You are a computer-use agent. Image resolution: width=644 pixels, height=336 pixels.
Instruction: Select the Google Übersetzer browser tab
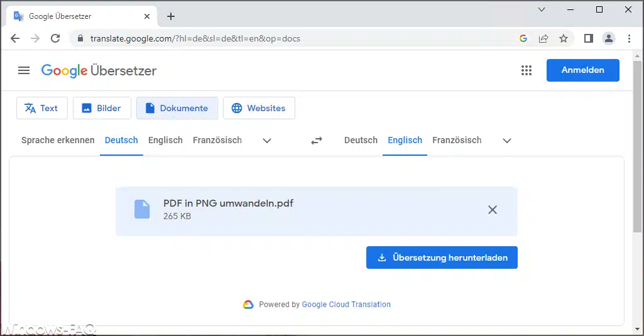click(81, 16)
